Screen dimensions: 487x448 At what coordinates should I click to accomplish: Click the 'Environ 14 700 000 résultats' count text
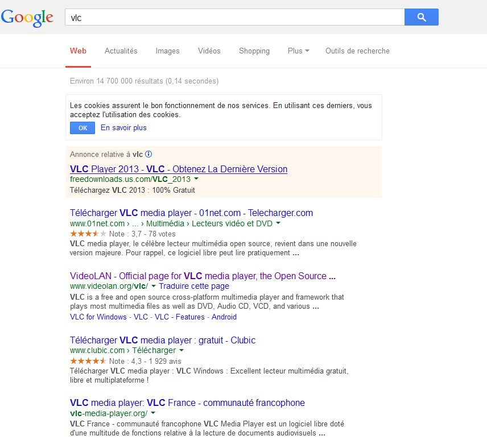click(x=144, y=81)
